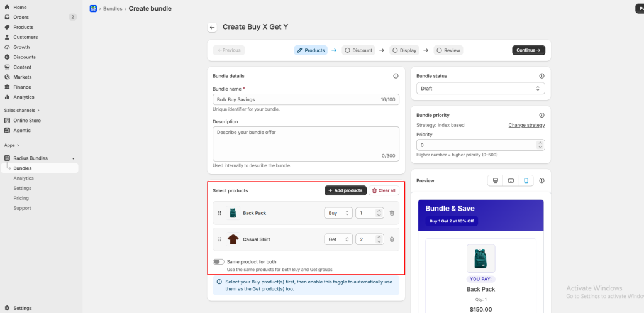Open Support under Radius Bundles

coord(22,208)
